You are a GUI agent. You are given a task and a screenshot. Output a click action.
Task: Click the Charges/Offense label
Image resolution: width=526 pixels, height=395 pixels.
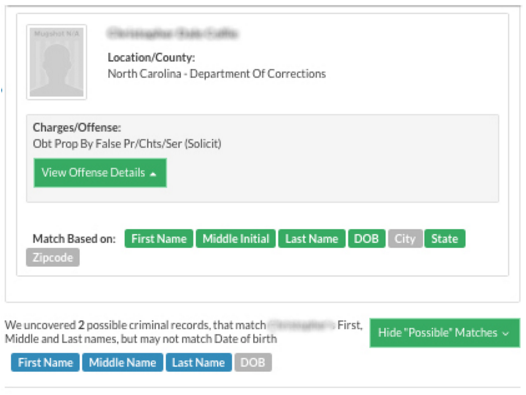click(x=77, y=128)
